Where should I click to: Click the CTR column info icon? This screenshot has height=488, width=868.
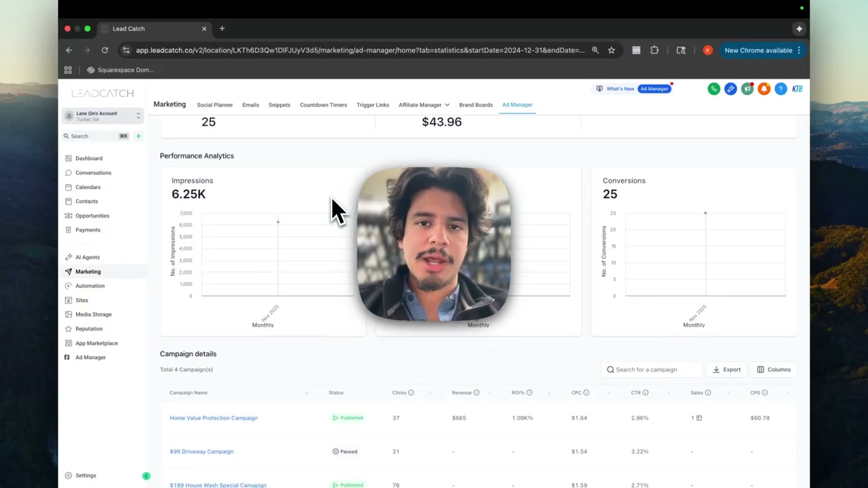[646, 392]
